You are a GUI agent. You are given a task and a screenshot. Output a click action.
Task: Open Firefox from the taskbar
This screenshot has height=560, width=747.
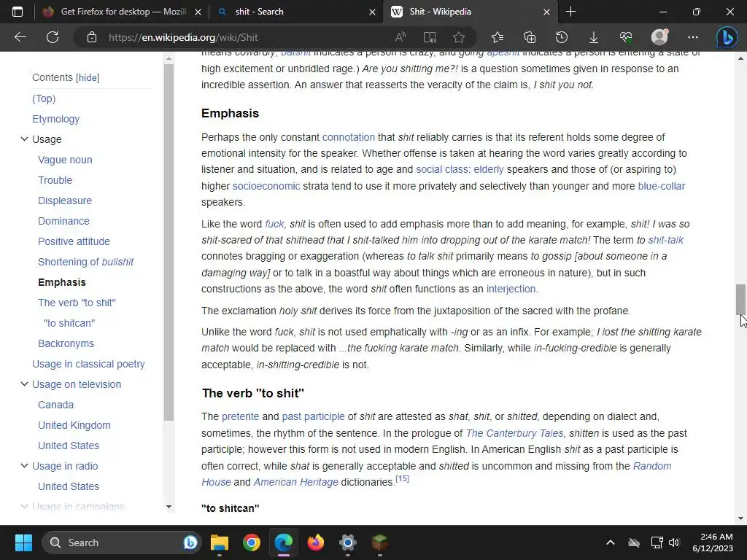click(x=315, y=542)
